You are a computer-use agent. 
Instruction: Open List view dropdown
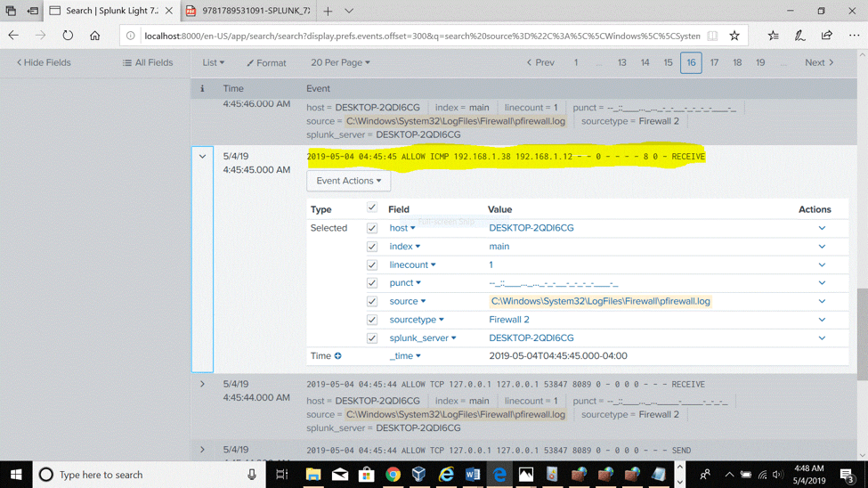[213, 62]
